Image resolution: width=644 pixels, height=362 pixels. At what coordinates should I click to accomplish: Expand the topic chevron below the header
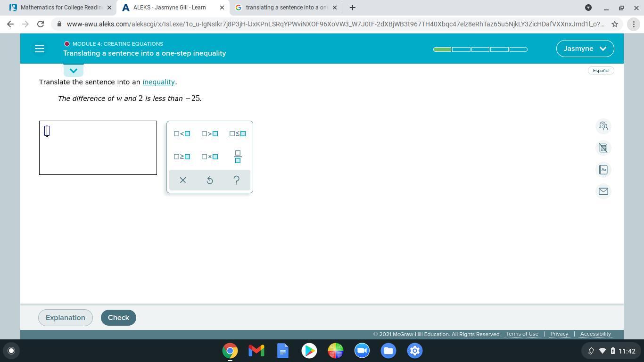(x=74, y=71)
